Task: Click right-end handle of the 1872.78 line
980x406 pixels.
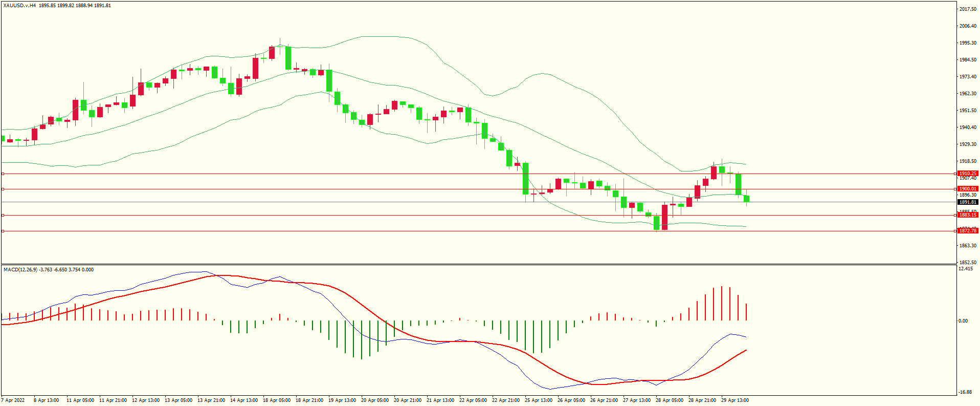Action: click(955, 231)
